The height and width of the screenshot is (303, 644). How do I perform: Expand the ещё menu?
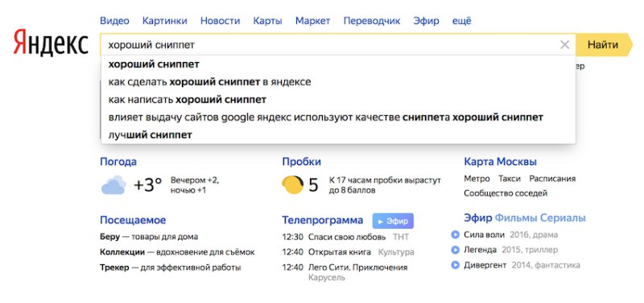tap(461, 21)
